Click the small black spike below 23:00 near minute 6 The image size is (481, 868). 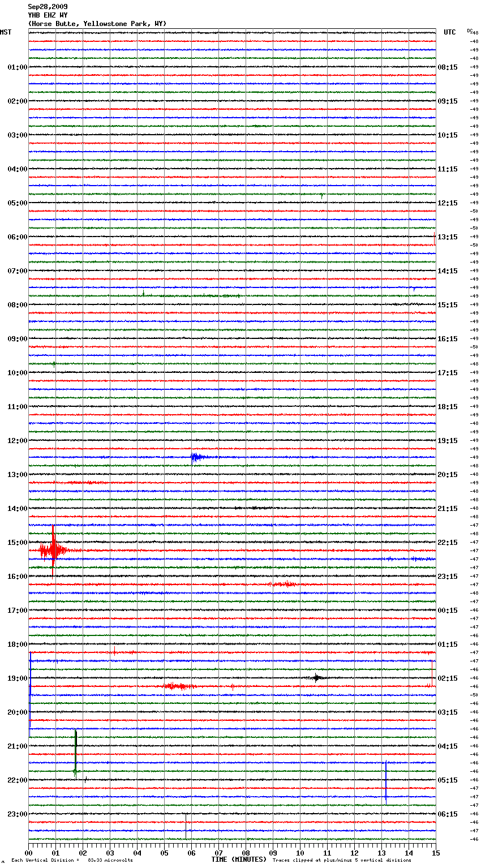coord(186,826)
